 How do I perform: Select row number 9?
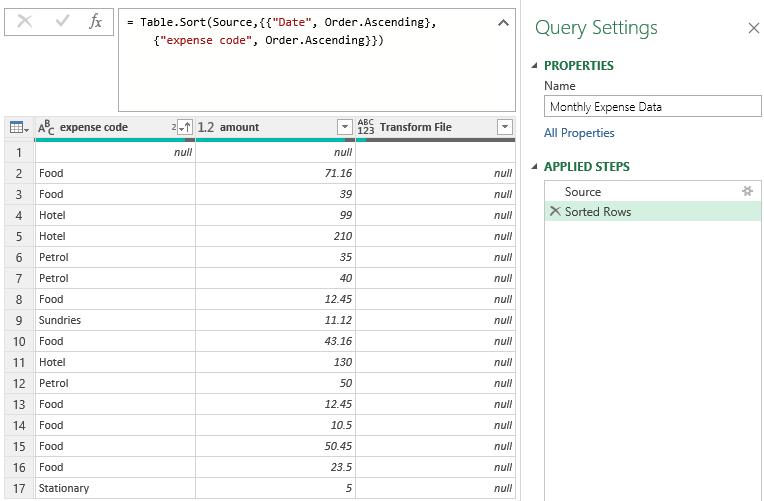(x=19, y=320)
